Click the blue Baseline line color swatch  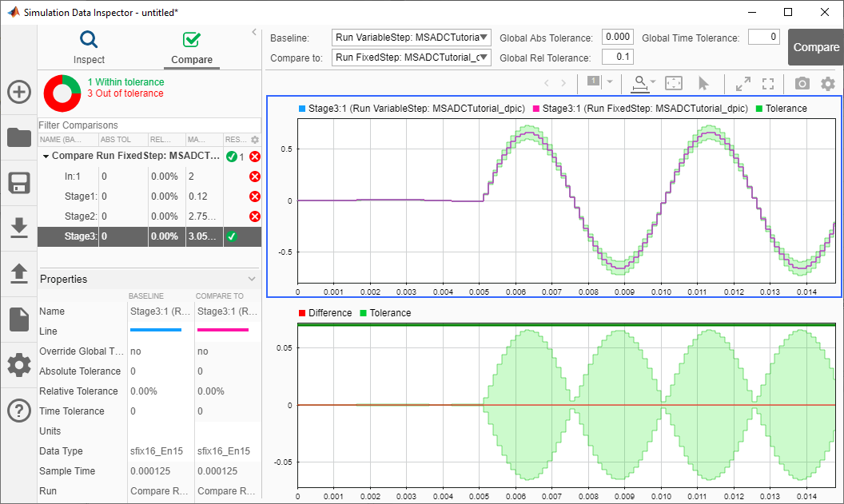click(155, 331)
